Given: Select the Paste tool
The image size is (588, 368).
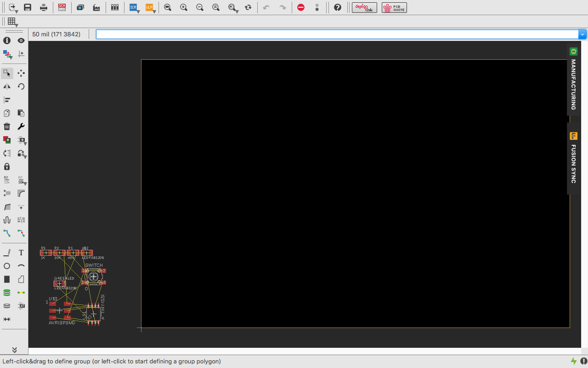Looking at the screenshot, I should point(21,113).
